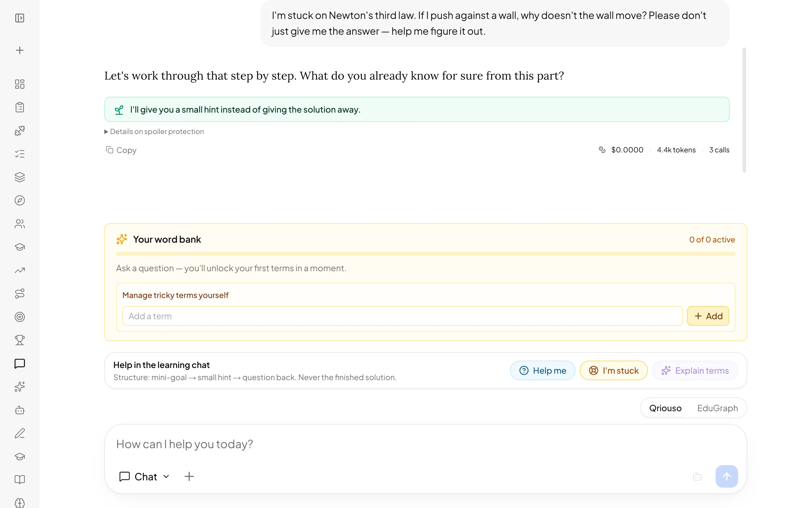This screenshot has height=508, width=812.
Task: Expand Details on spoiler protection
Action: coord(154,131)
